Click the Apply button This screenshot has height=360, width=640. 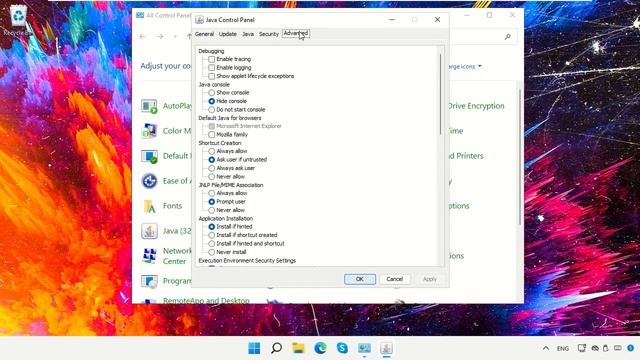point(429,279)
